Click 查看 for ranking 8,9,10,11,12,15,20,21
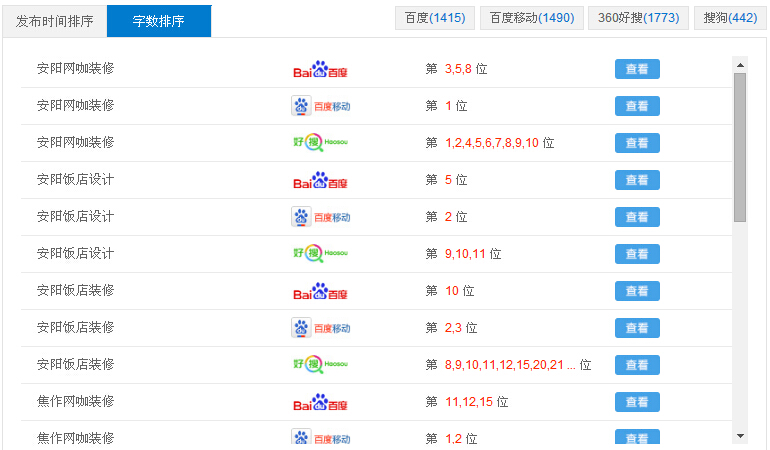The height and width of the screenshot is (450, 770). [x=637, y=365]
